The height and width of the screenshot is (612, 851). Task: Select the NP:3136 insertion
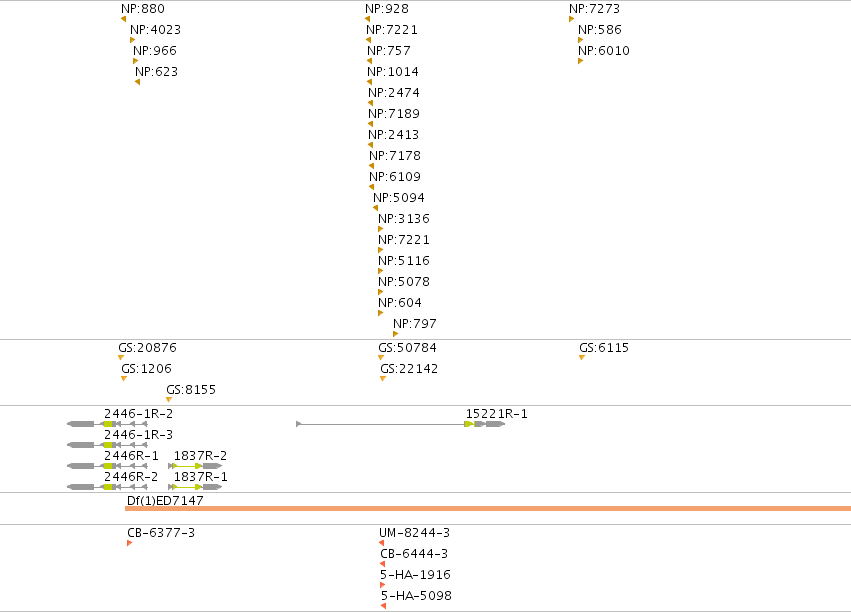380,229
